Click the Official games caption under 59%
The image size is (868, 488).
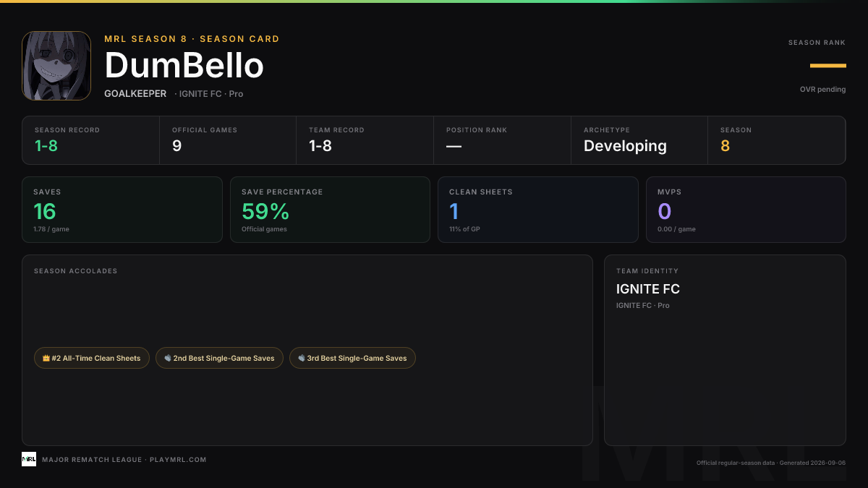[264, 229]
